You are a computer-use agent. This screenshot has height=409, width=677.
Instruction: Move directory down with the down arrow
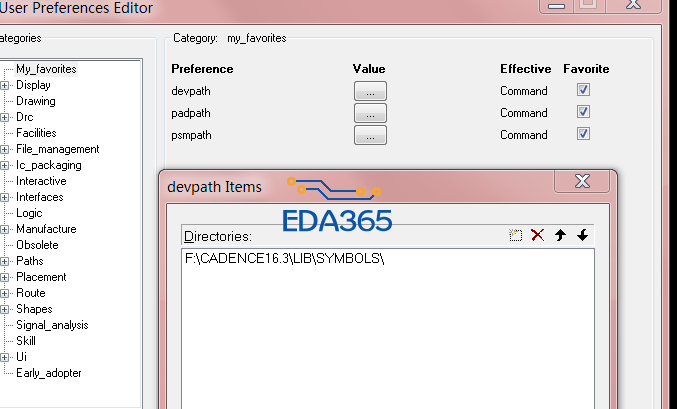coord(582,235)
